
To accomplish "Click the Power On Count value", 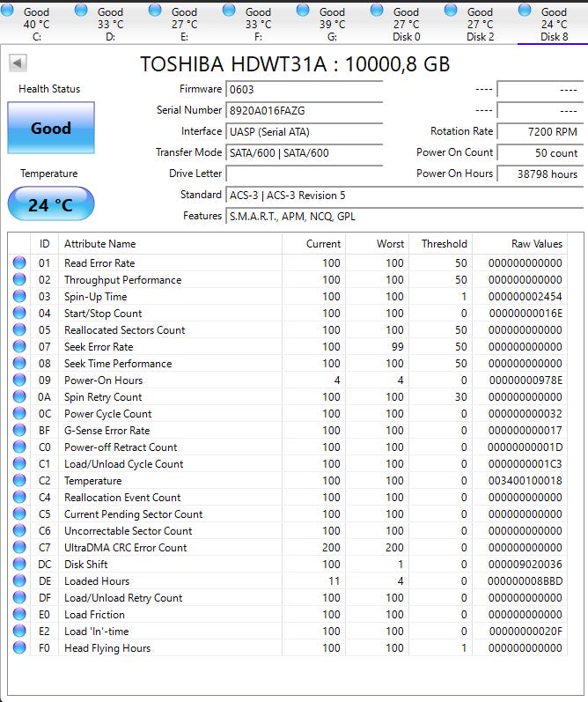I will (540, 152).
